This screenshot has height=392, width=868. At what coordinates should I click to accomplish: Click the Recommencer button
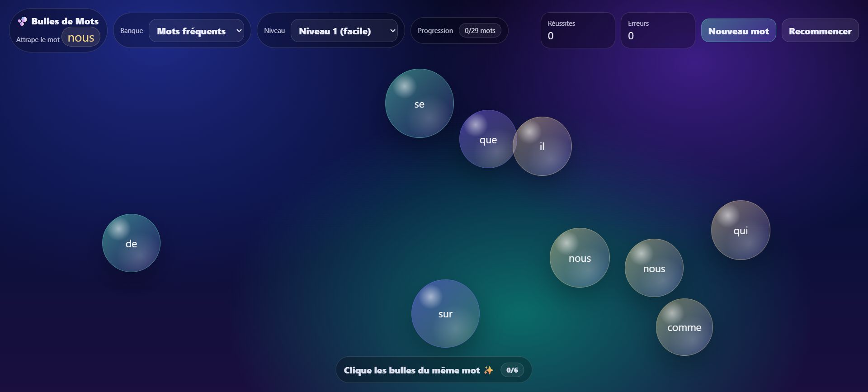820,31
